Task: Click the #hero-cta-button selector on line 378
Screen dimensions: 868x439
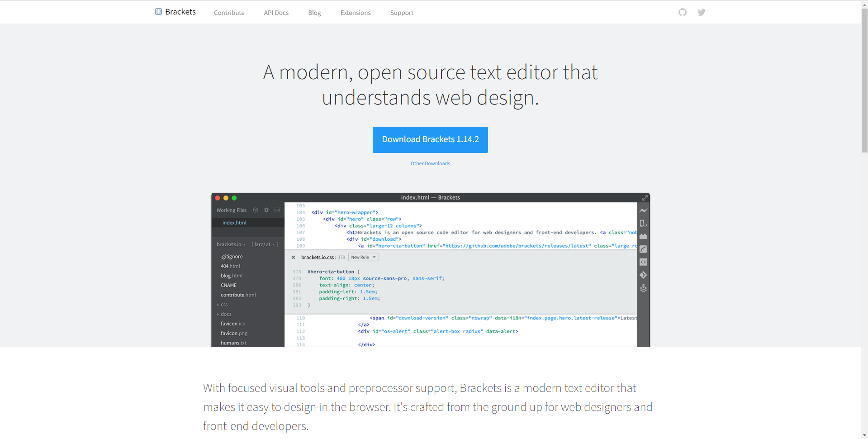Action: [x=331, y=272]
